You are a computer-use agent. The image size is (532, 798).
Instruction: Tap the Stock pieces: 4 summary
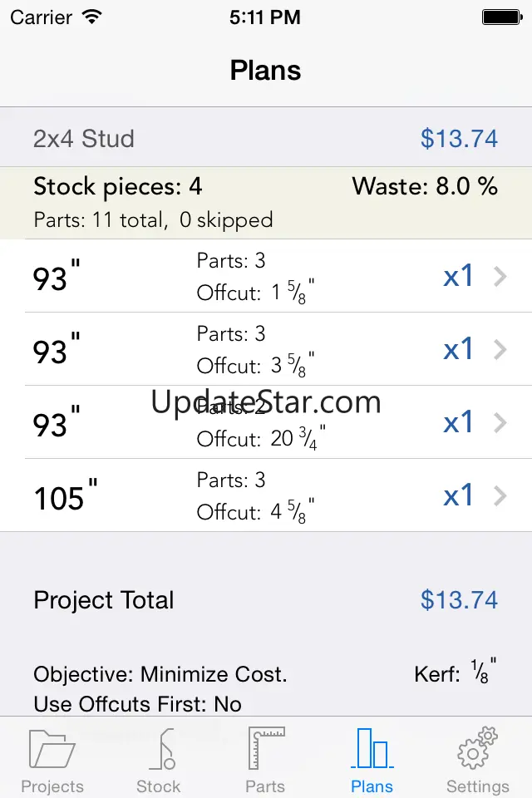[x=118, y=186]
